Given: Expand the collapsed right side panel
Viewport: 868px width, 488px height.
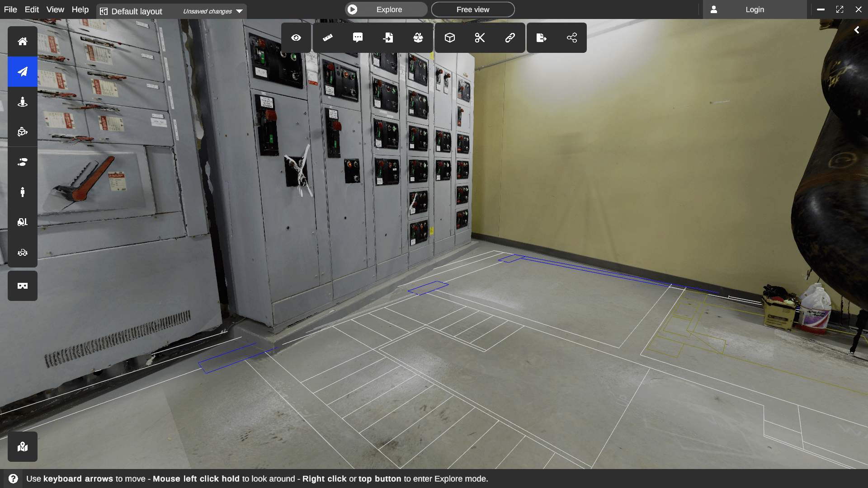Looking at the screenshot, I should point(857,30).
